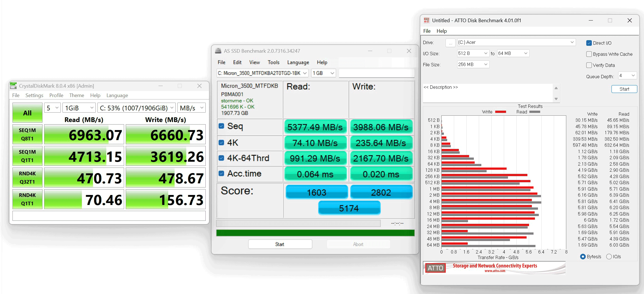644x294 pixels.
Task: Click the ATTO description text field
Action: click(488, 93)
